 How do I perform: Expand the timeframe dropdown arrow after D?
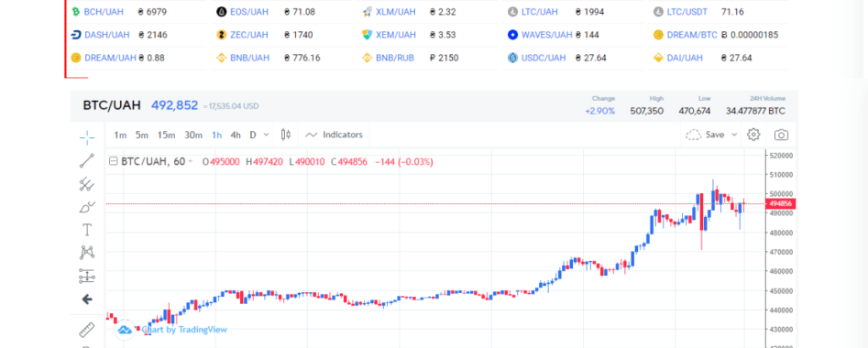pyautogui.click(x=267, y=135)
